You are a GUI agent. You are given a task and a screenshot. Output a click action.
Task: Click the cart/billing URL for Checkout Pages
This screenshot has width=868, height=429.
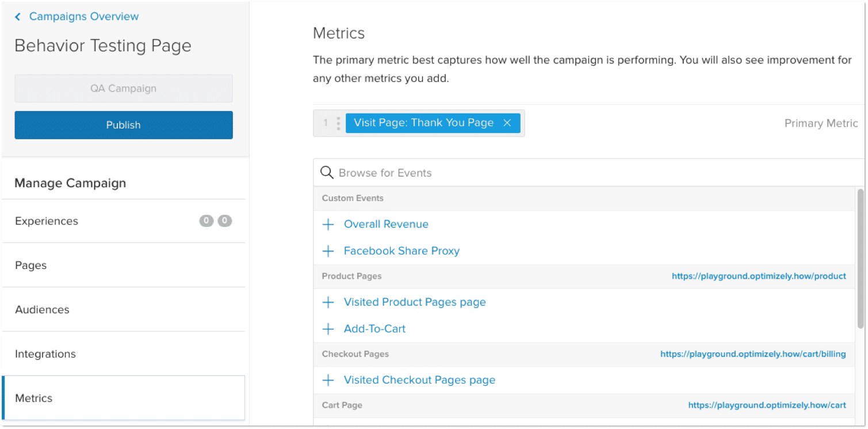tap(754, 354)
